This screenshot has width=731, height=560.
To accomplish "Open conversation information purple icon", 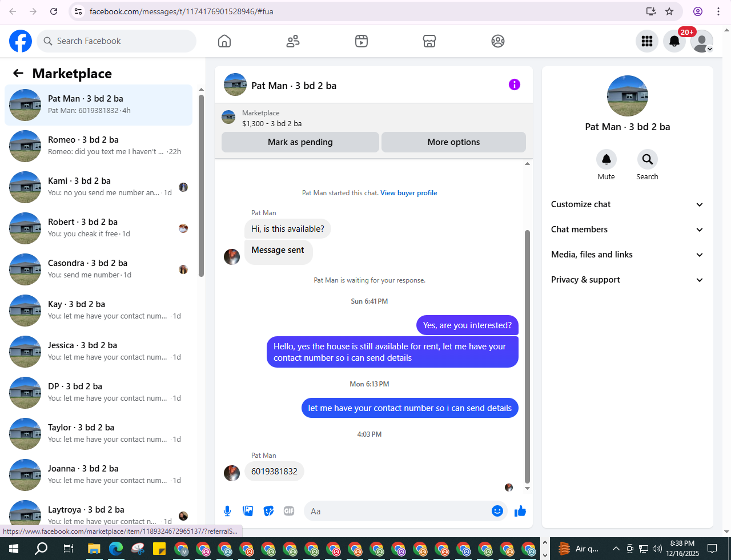I will pyautogui.click(x=515, y=84).
